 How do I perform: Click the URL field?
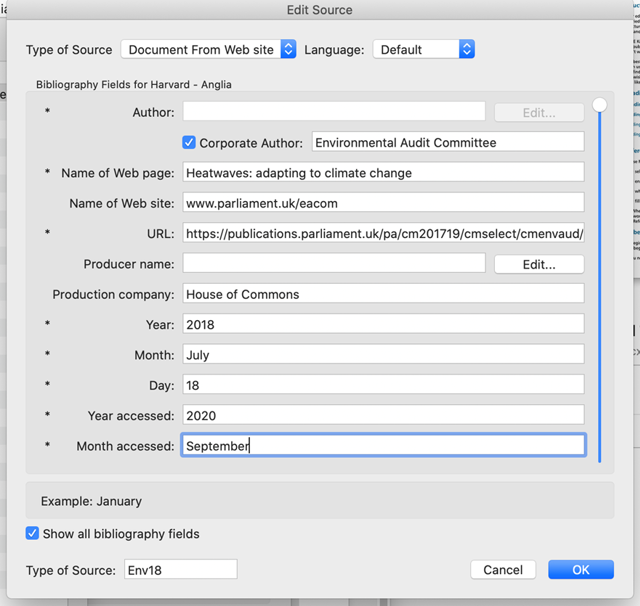tap(383, 233)
